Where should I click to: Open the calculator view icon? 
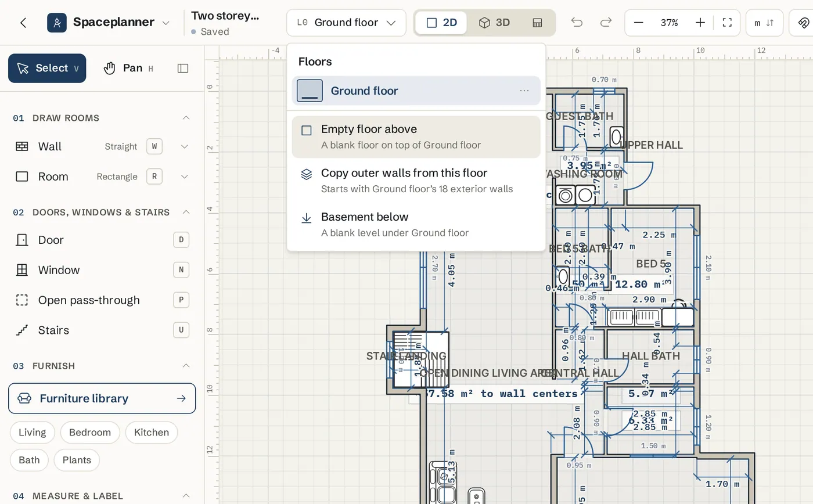click(x=537, y=23)
